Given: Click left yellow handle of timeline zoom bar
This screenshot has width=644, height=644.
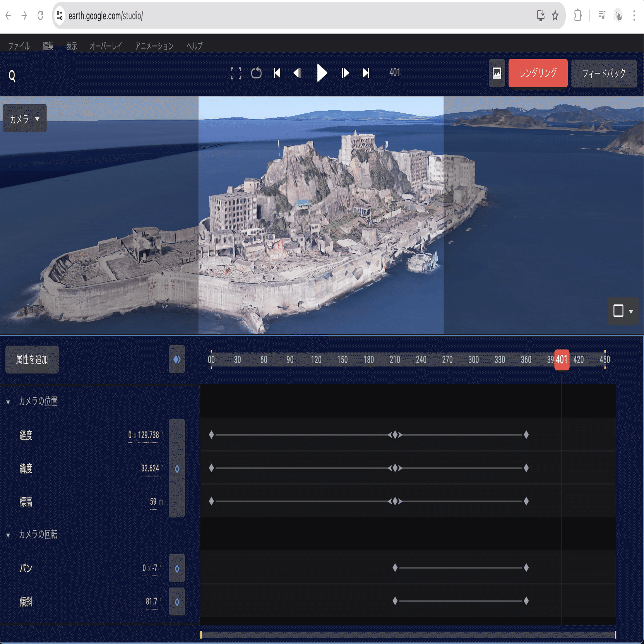Looking at the screenshot, I should [201, 635].
